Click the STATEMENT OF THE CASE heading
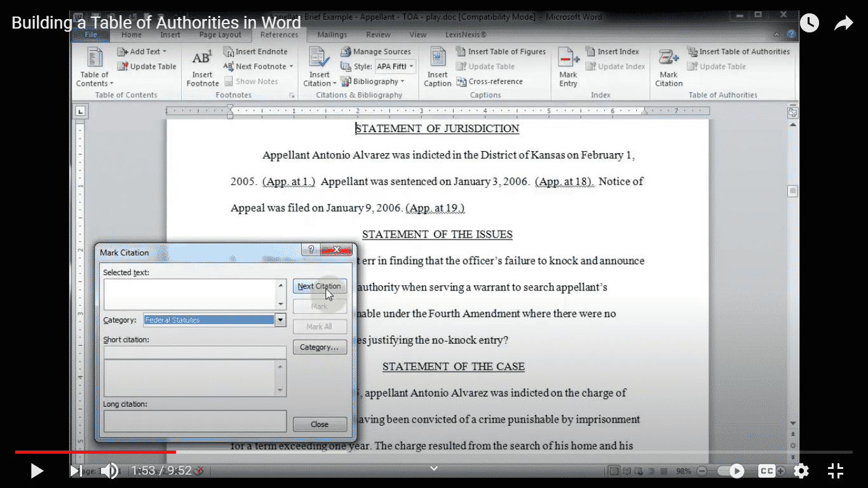 454,367
